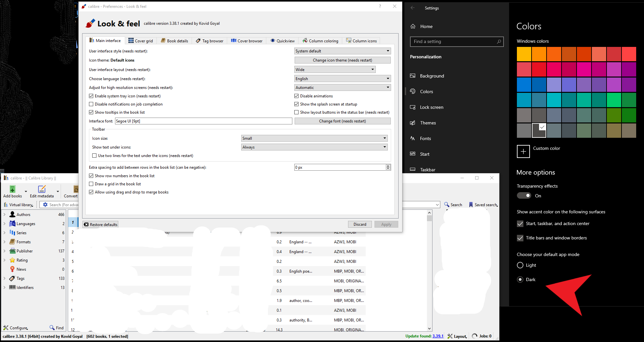Select the Light app mode radio button
Image resolution: width=644 pixels, height=342 pixels.
[520, 265]
